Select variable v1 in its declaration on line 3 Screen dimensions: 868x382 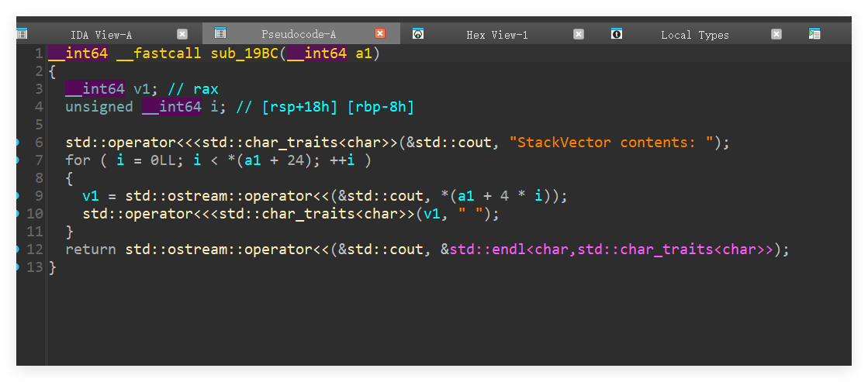click(x=142, y=89)
